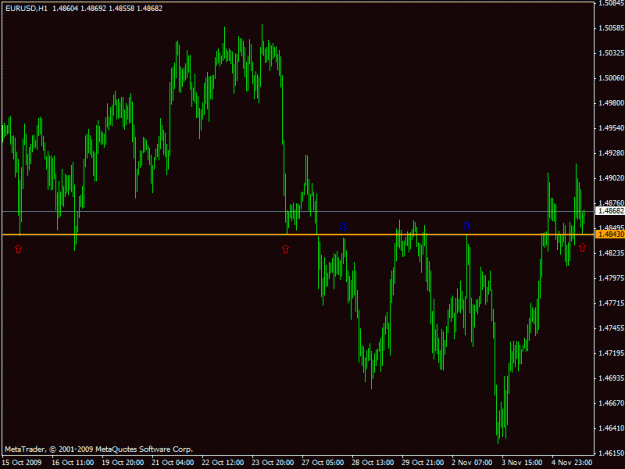625x469 pixels.
Task: Click the 15 Oct 2009 time label
Action: (x=22, y=463)
